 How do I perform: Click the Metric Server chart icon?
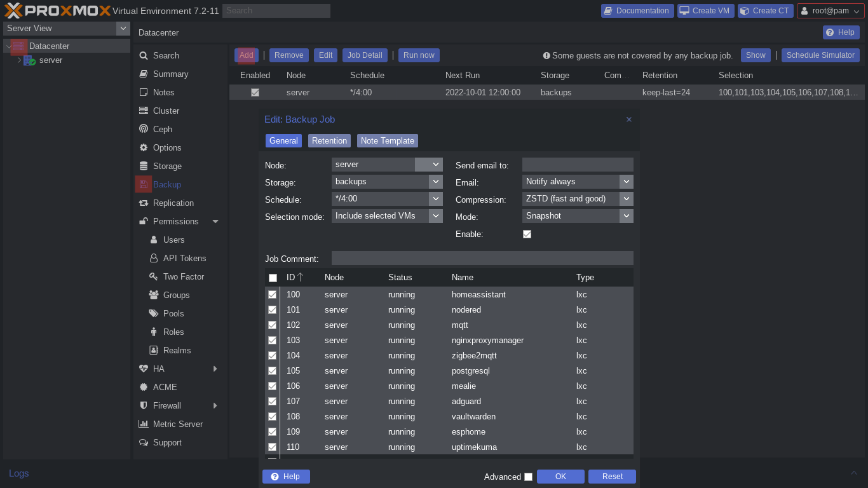[x=144, y=424]
